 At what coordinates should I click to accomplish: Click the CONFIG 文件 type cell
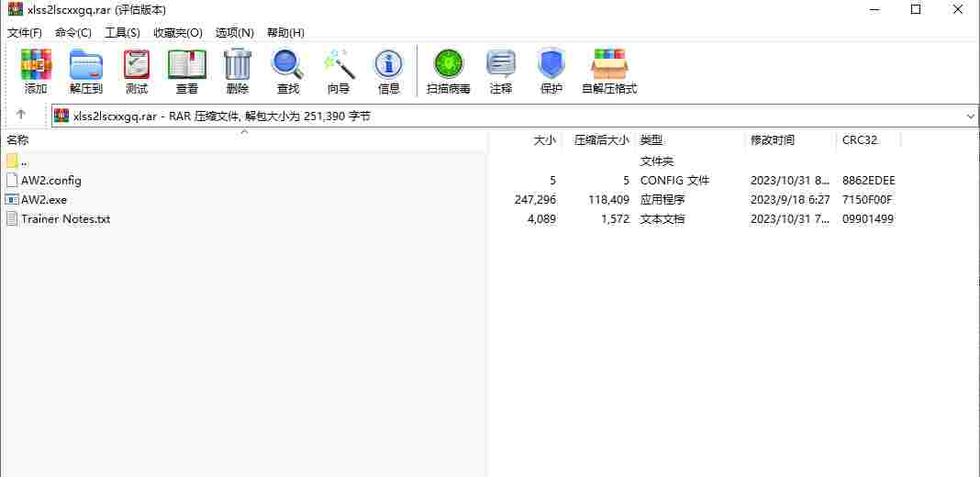pos(675,180)
